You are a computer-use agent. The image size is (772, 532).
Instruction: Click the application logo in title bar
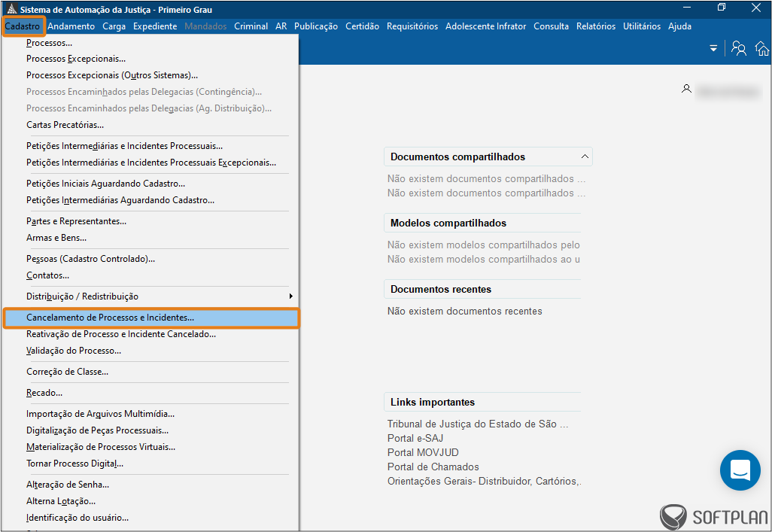(12, 9)
